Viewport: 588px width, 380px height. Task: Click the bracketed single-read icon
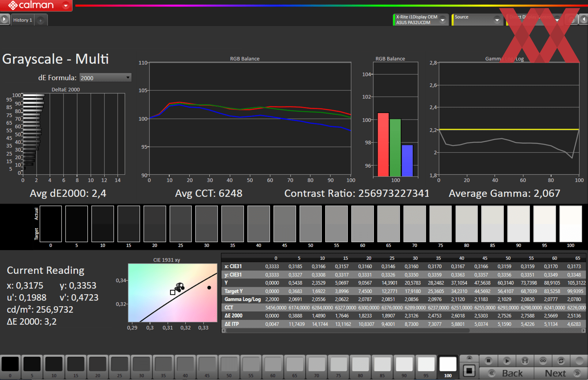point(525,361)
